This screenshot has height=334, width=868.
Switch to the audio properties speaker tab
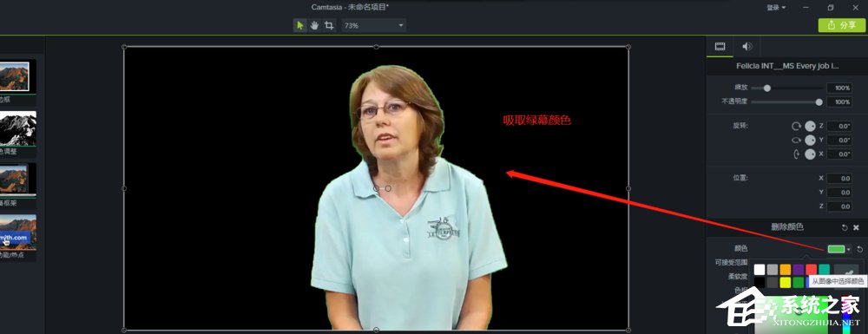point(746,47)
